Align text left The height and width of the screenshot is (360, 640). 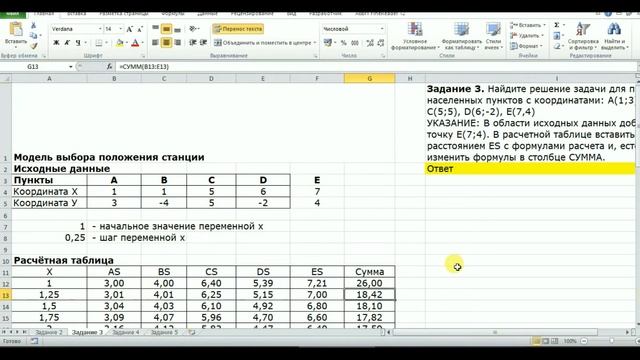[x=155, y=42]
